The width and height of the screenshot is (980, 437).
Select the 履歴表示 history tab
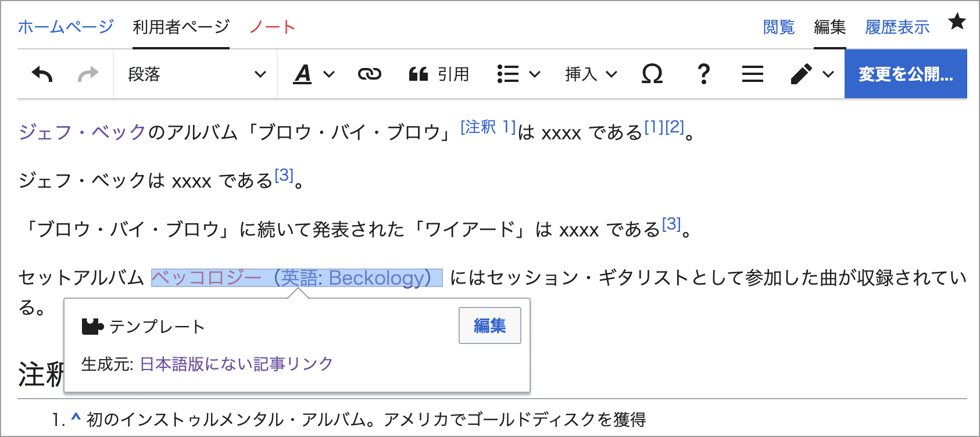click(x=897, y=27)
